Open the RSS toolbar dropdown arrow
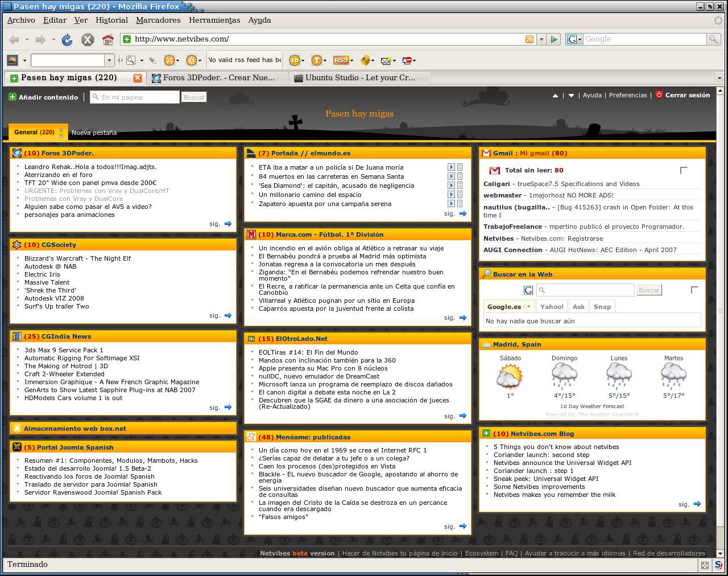The image size is (728, 576). pos(351,61)
